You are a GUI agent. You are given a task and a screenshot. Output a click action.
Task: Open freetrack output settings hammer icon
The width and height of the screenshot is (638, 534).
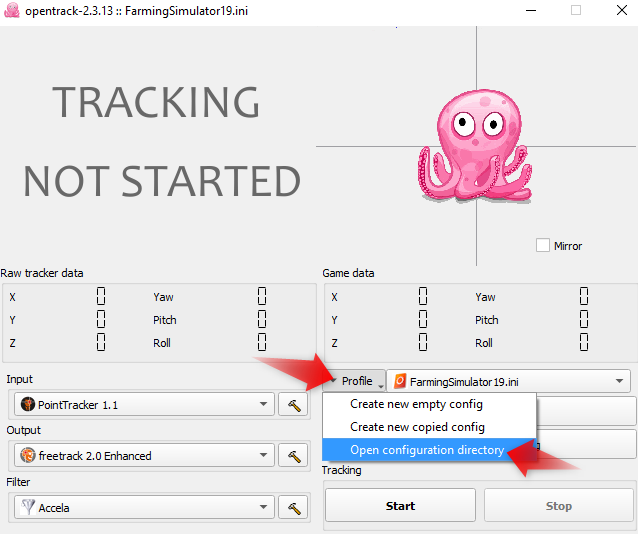point(293,456)
